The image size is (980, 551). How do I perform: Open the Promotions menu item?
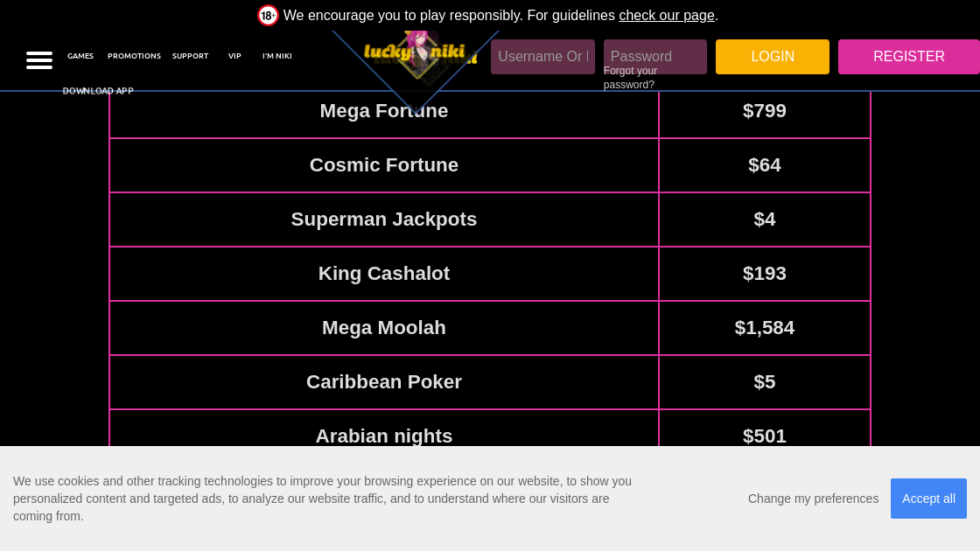pos(134,56)
